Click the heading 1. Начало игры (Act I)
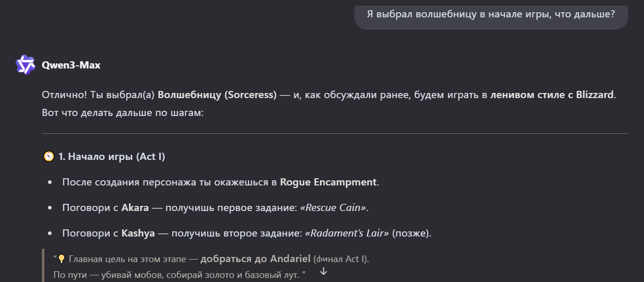Image resolution: width=644 pixels, height=282 pixels. coord(111,156)
